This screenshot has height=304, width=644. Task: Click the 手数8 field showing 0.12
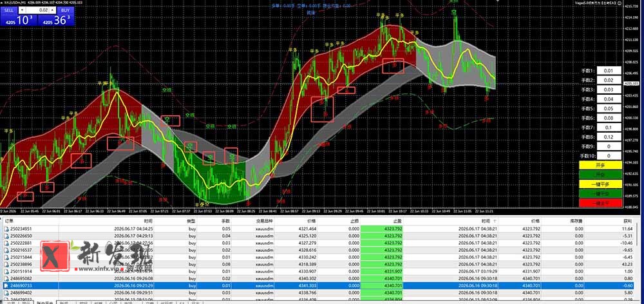click(x=609, y=137)
